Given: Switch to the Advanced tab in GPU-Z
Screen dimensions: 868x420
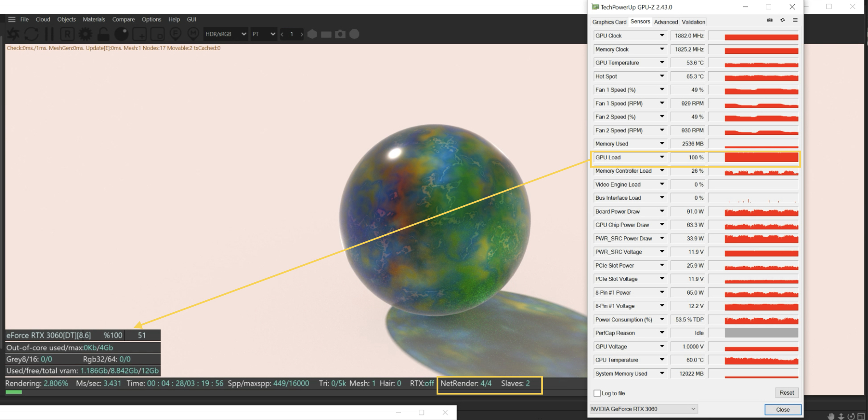Looking at the screenshot, I should pyautogui.click(x=666, y=22).
